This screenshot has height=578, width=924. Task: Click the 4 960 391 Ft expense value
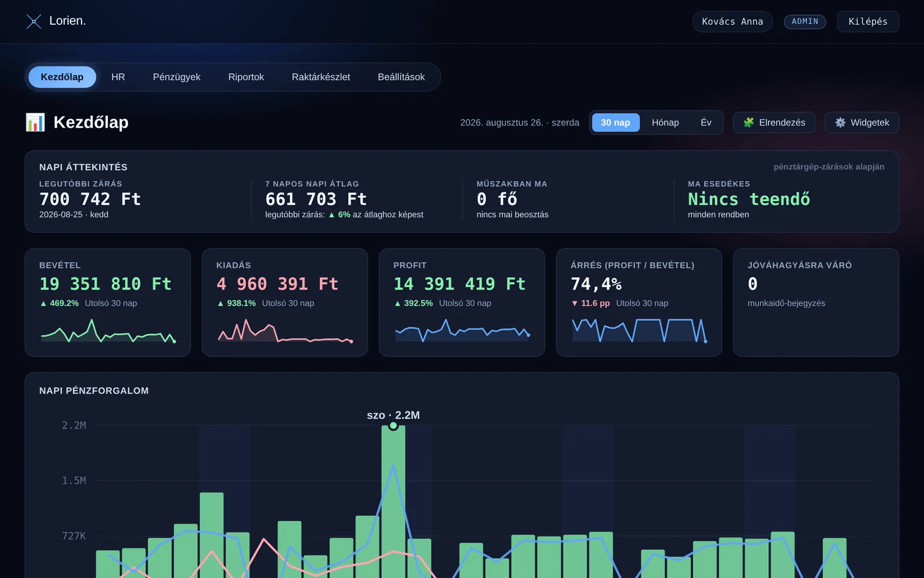277,284
